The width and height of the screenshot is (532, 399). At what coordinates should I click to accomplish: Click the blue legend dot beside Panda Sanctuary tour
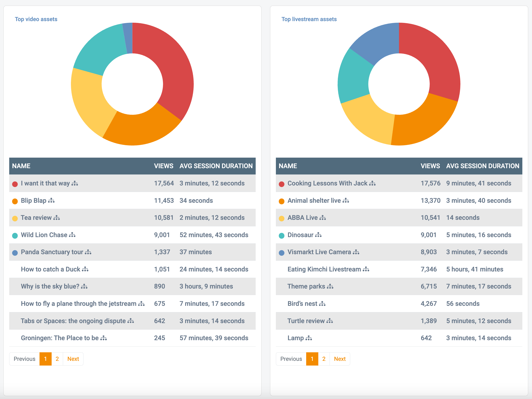pyautogui.click(x=15, y=253)
